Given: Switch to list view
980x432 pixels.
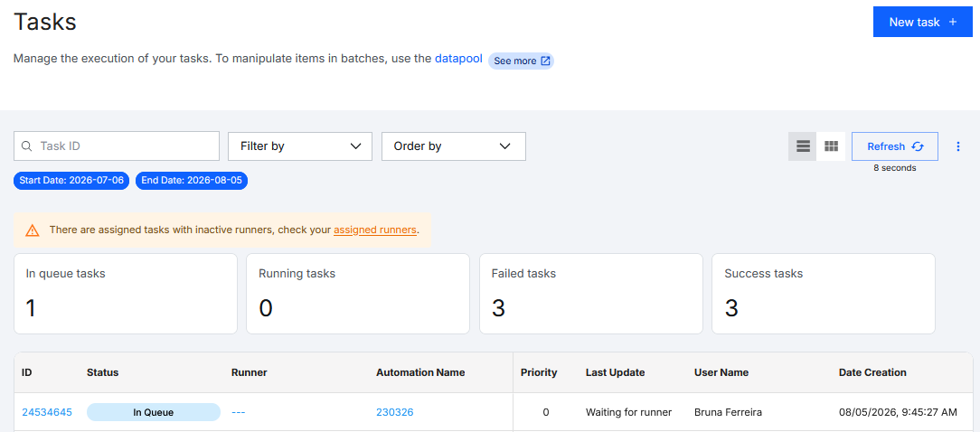Looking at the screenshot, I should click(803, 146).
